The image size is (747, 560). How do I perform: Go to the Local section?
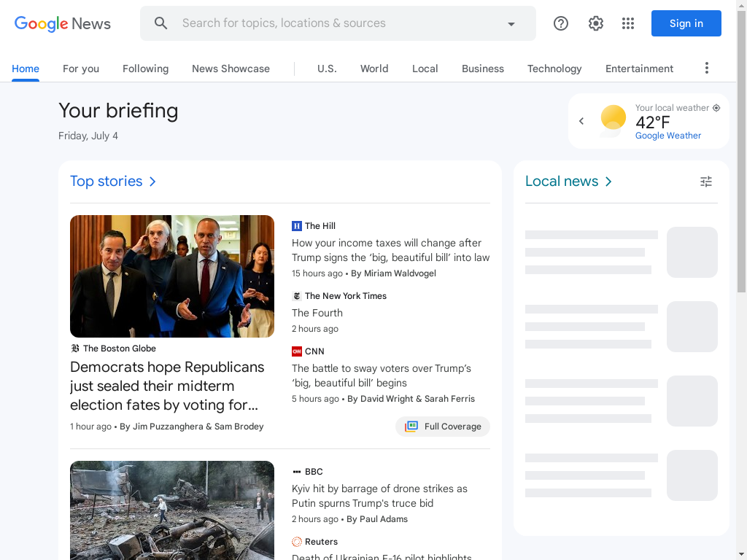click(x=425, y=69)
